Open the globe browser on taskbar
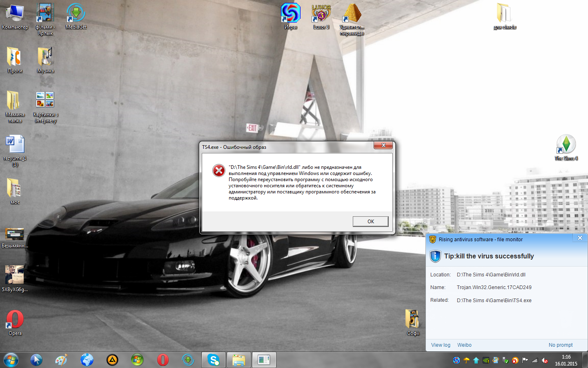This screenshot has height=368, width=588. [87, 360]
